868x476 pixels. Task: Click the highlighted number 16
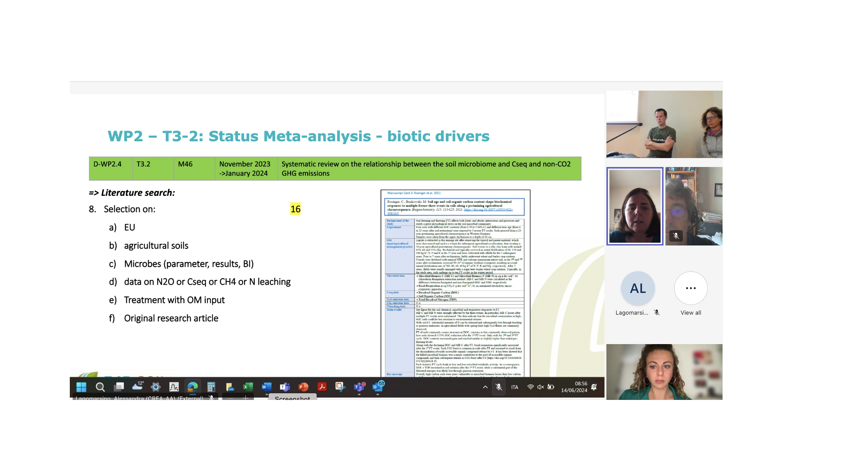[296, 209]
